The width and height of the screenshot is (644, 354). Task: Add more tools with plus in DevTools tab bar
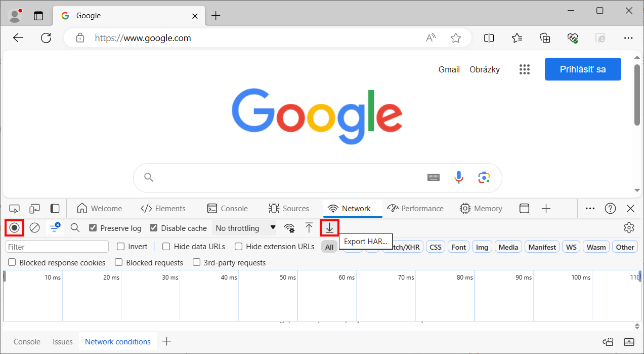tap(546, 209)
